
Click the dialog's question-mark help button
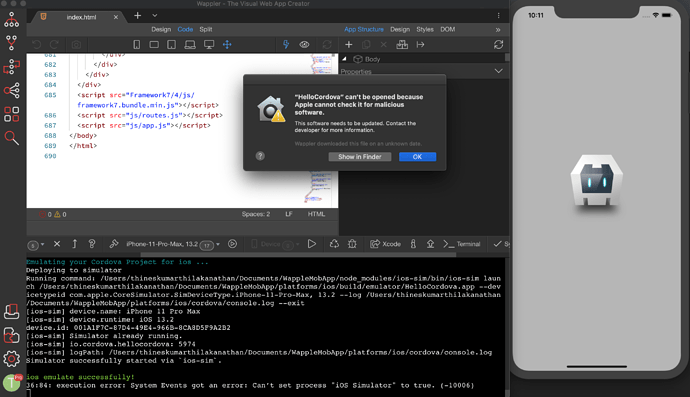pyautogui.click(x=260, y=156)
